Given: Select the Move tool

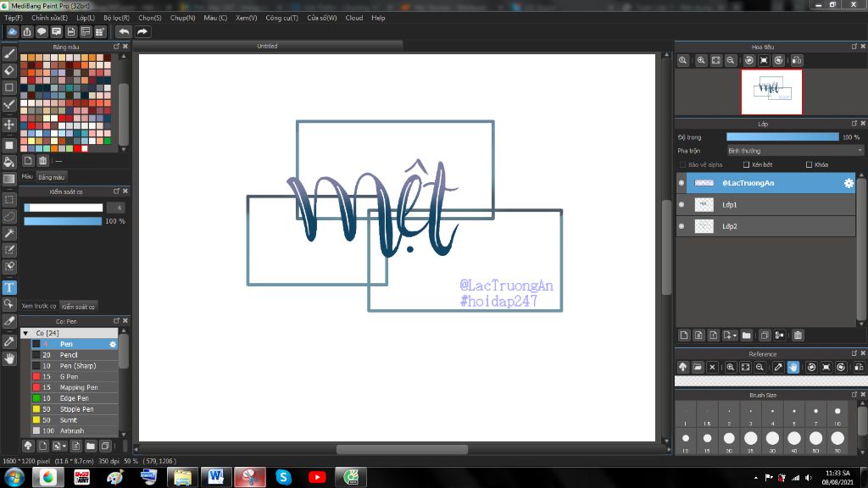Looking at the screenshot, I should 9,125.
